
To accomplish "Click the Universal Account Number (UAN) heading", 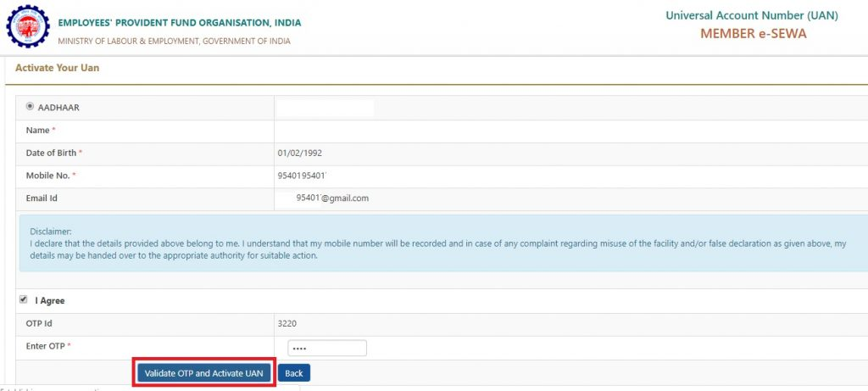I will 752,15.
